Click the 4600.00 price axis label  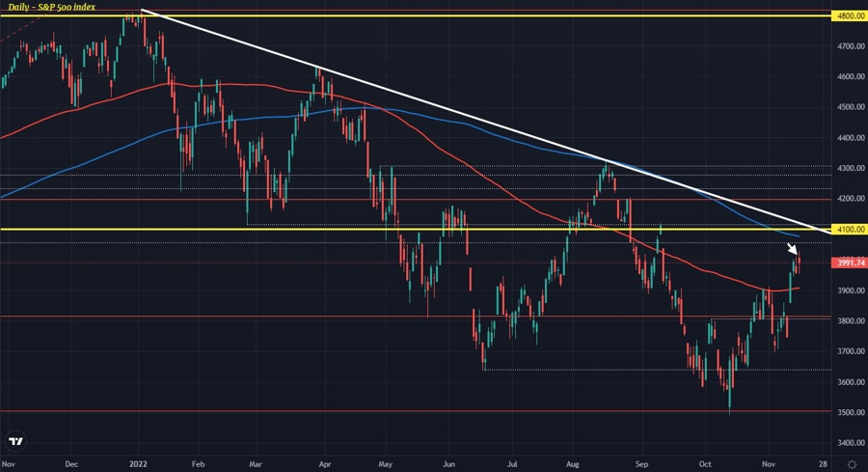point(851,77)
